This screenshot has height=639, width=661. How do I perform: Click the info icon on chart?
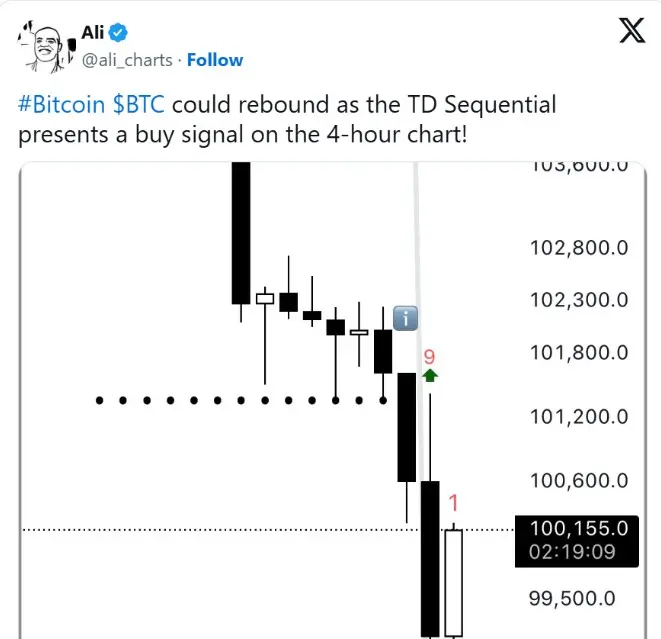(x=405, y=318)
